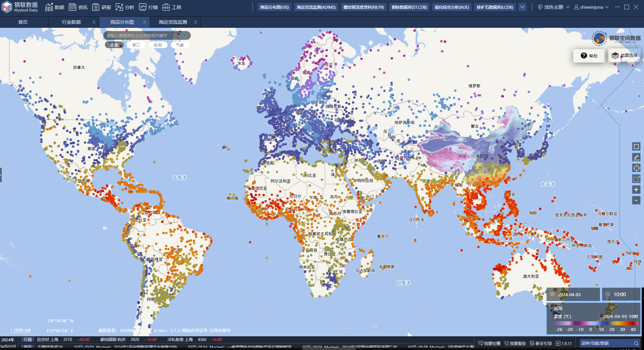Click the magnifier in the company search box
Viewport: 644px width, 350px height.
[x=184, y=35]
